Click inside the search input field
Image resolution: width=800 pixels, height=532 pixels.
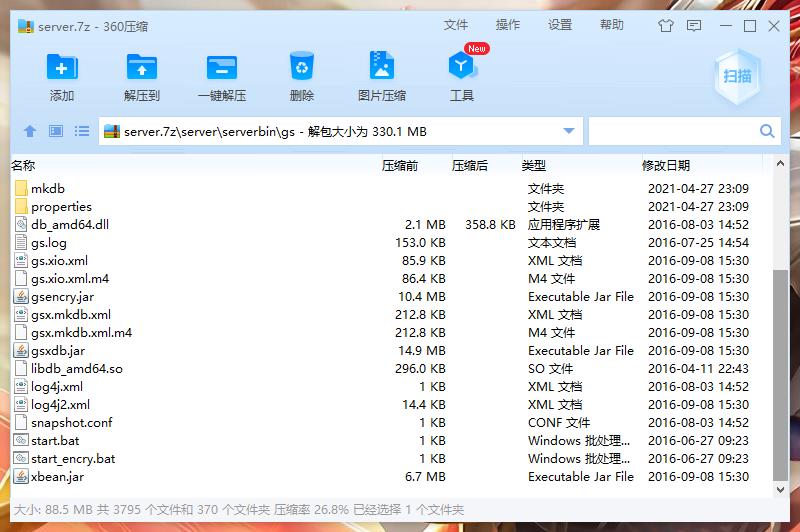click(672, 131)
